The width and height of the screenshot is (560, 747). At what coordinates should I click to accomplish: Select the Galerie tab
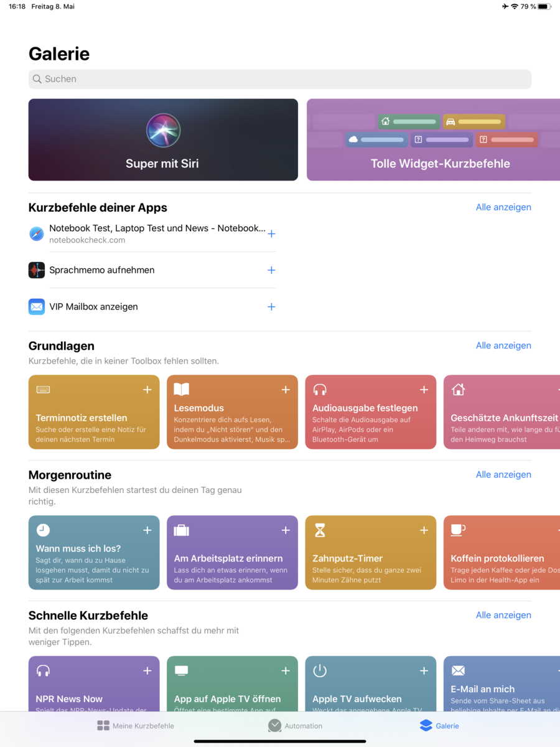pyautogui.click(x=439, y=726)
